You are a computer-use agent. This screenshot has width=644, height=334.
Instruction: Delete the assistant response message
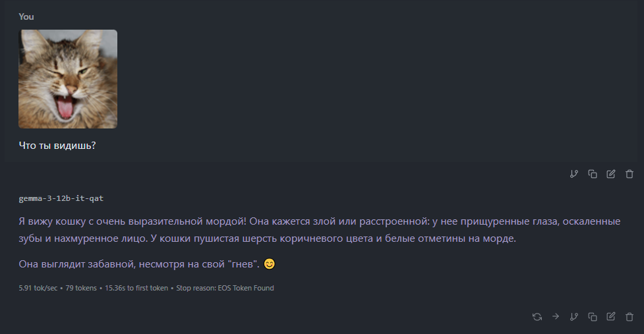tap(629, 316)
